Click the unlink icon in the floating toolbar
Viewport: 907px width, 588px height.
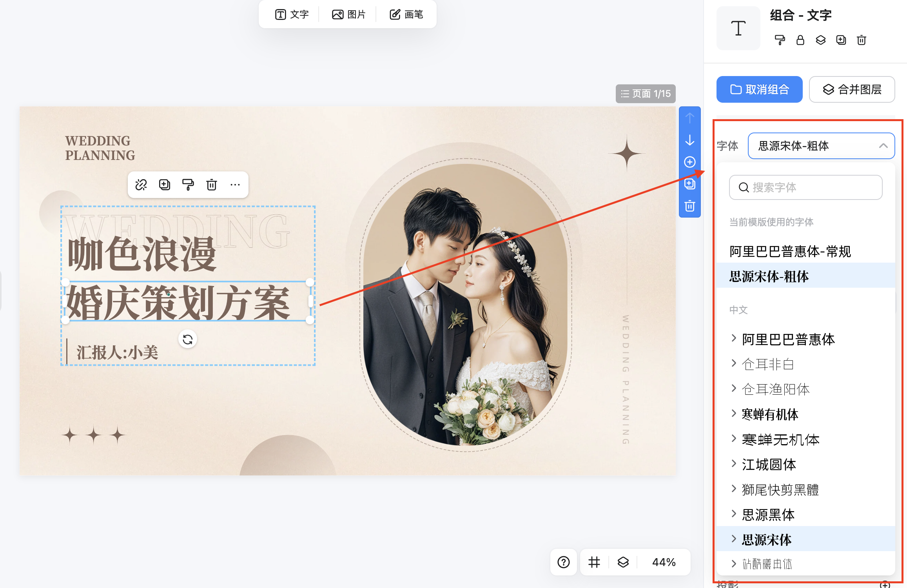[x=141, y=185]
